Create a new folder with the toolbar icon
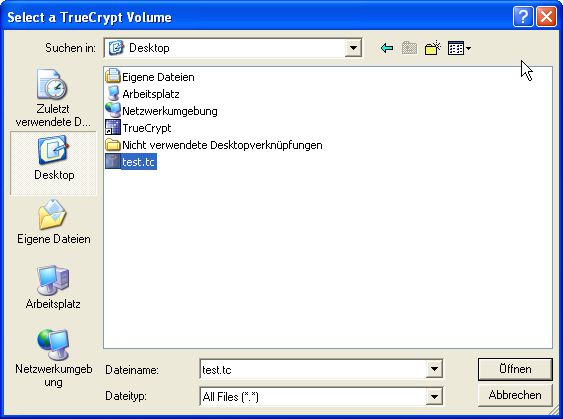The height and width of the screenshot is (419, 563). [x=432, y=48]
